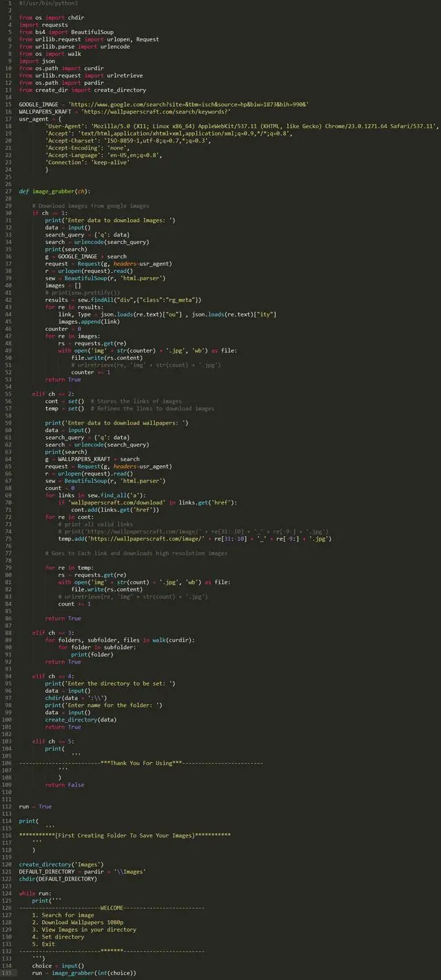Click 'from bs4 import BeautifulSoup' import

point(66,32)
